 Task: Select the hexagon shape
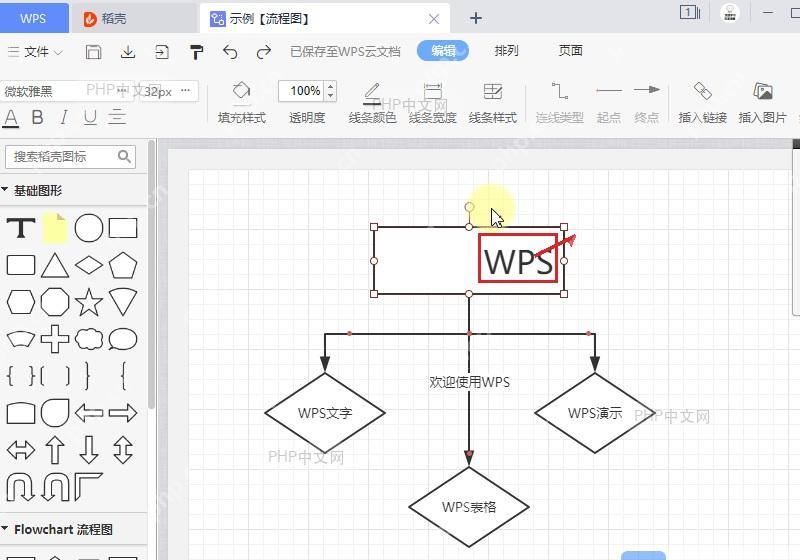(x=21, y=302)
